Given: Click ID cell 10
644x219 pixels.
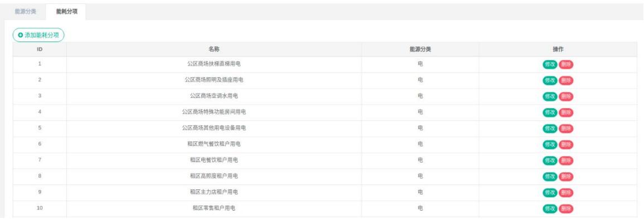Looking at the screenshot, I should [40, 209].
